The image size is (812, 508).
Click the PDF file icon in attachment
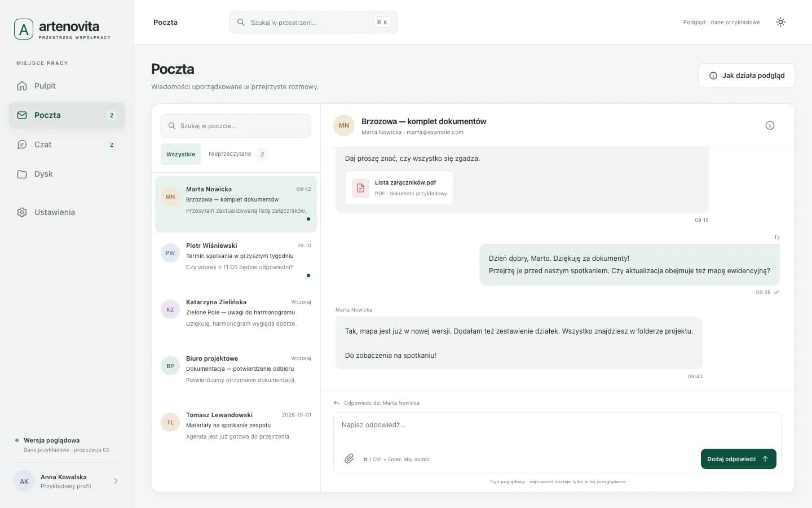(x=360, y=188)
